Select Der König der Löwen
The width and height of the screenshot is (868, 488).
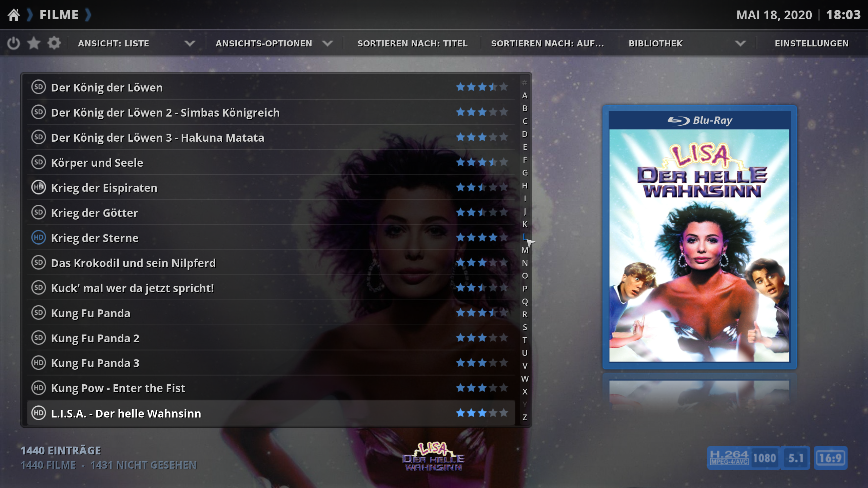coord(271,87)
